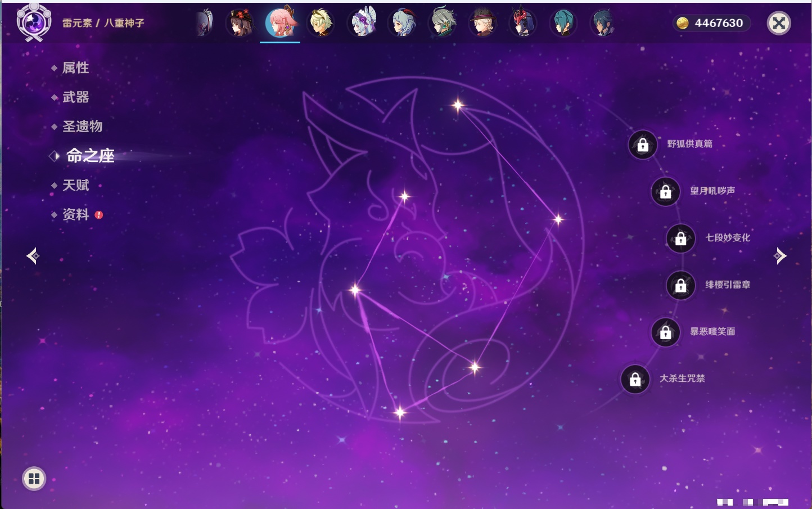Viewport: 812px width, 509px height.
Task: Open the locked 野狐供真篇 constellation node
Action: pyautogui.click(x=643, y=145)
